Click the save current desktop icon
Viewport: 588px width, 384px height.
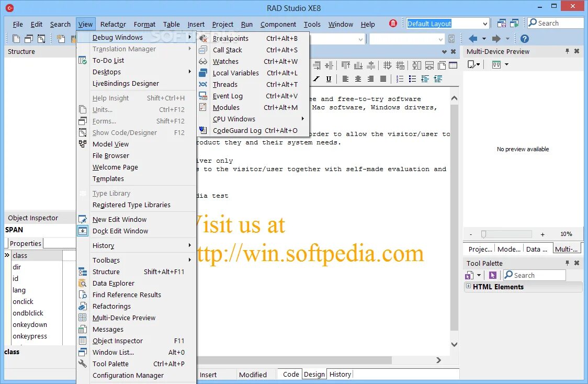(501, 24)
